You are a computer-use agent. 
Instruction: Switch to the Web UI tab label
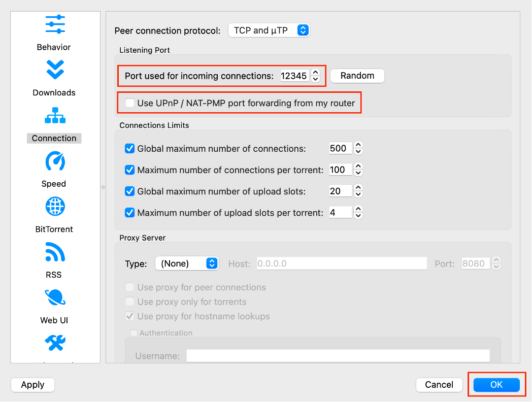click(54, 320)
